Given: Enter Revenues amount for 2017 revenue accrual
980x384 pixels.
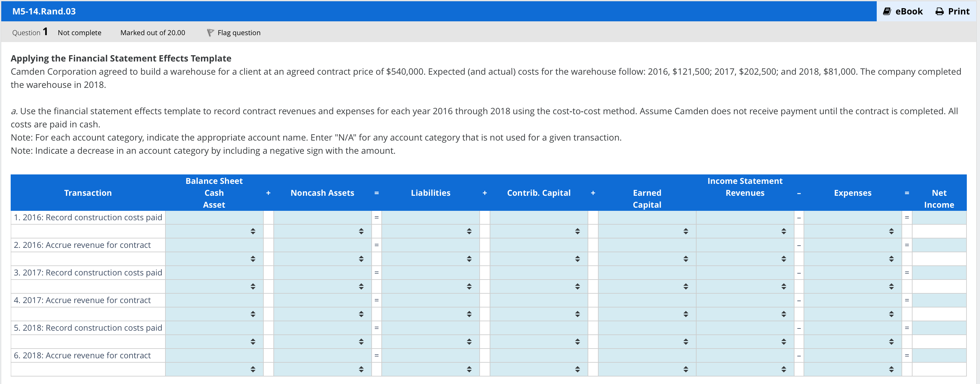Looking at the screenshot, I should point(745,300).
